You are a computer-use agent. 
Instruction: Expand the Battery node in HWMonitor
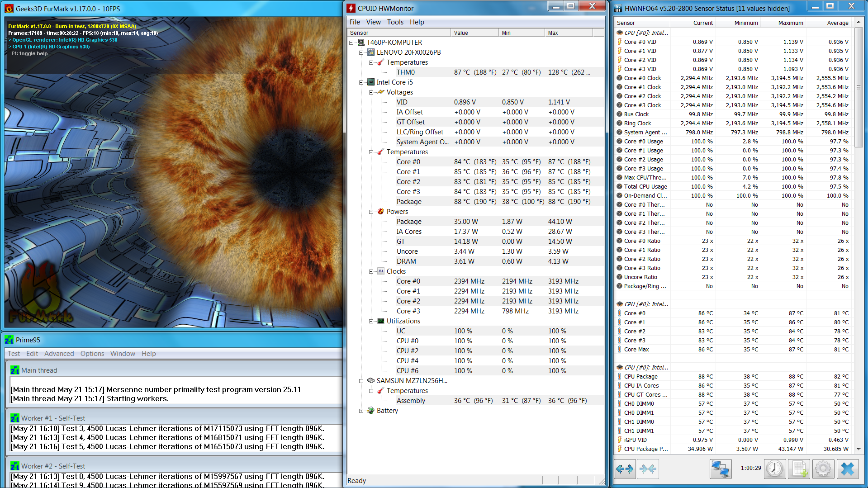tap(361, 411)
